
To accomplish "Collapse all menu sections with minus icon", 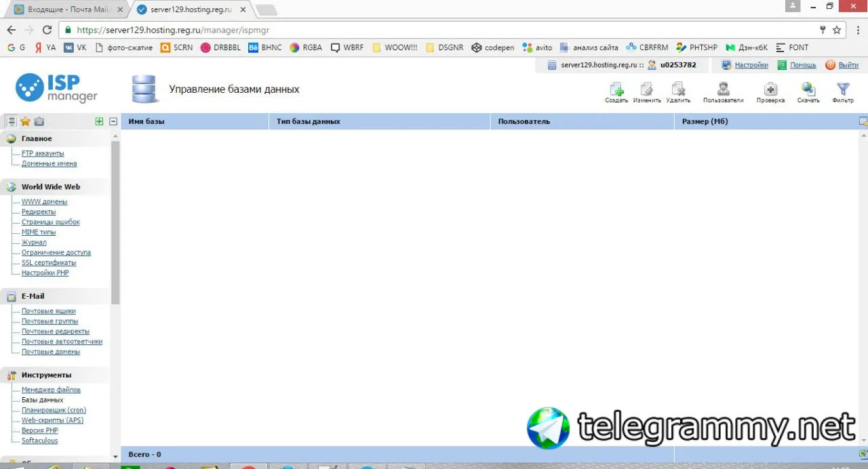I will point(113,121).
